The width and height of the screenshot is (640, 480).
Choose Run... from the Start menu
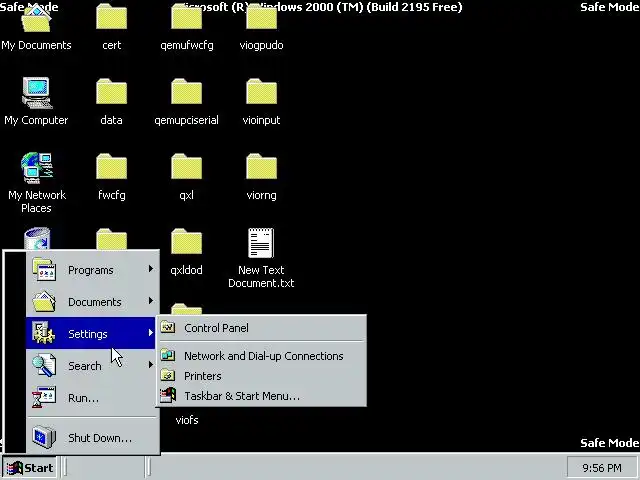91,398
